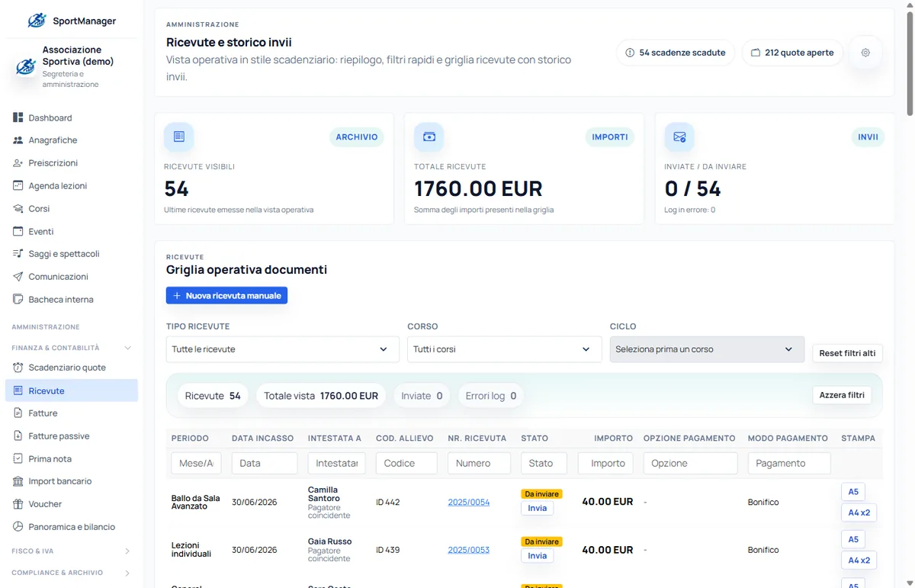The image size is (915, 588).
Task: Click the Scadenziario quote clock icon
Action: click(18, 368)
